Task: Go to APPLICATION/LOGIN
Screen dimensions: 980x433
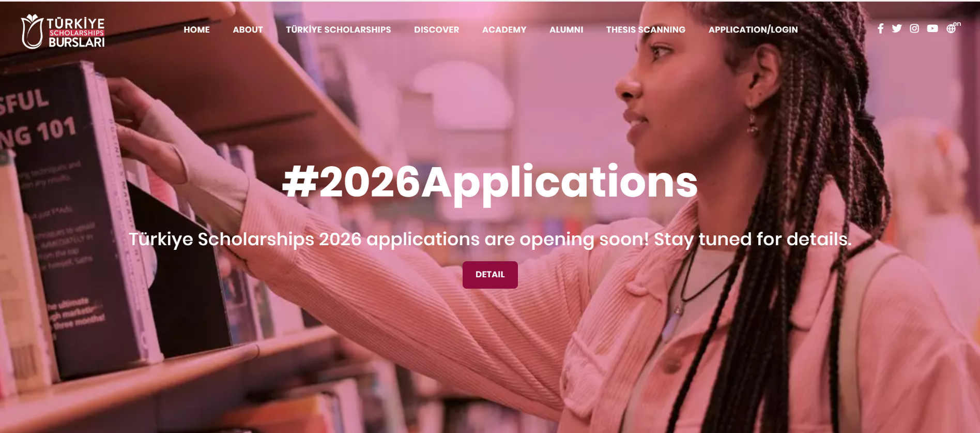Action: click(753, 29)
